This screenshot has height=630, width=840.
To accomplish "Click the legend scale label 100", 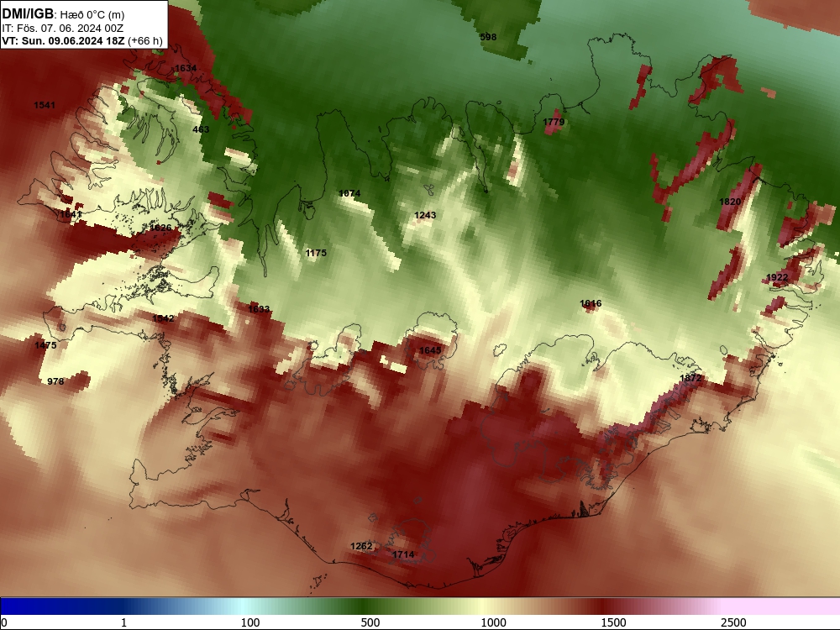I will [x=250, y=622].
